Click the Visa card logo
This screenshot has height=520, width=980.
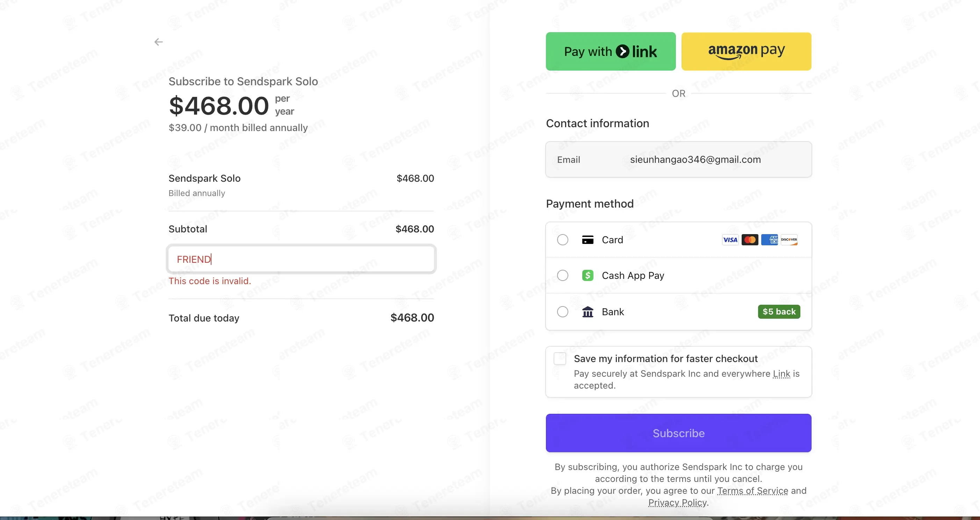[730, 240]
